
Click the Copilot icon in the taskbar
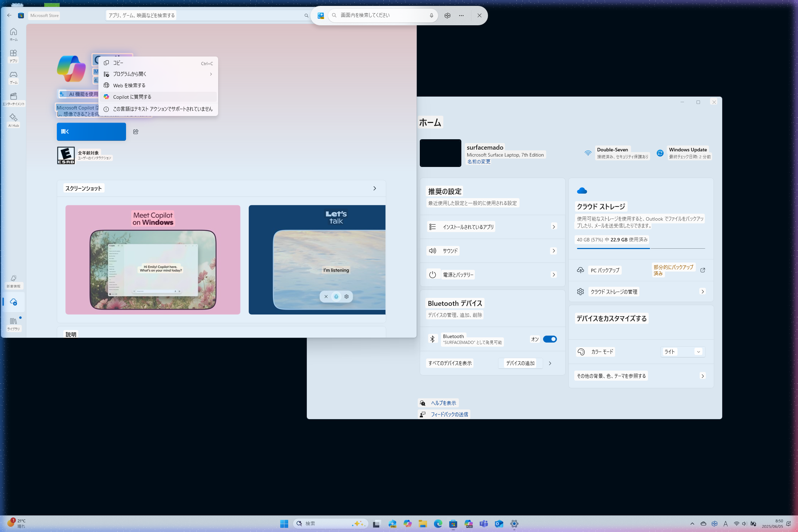(407, 524)
